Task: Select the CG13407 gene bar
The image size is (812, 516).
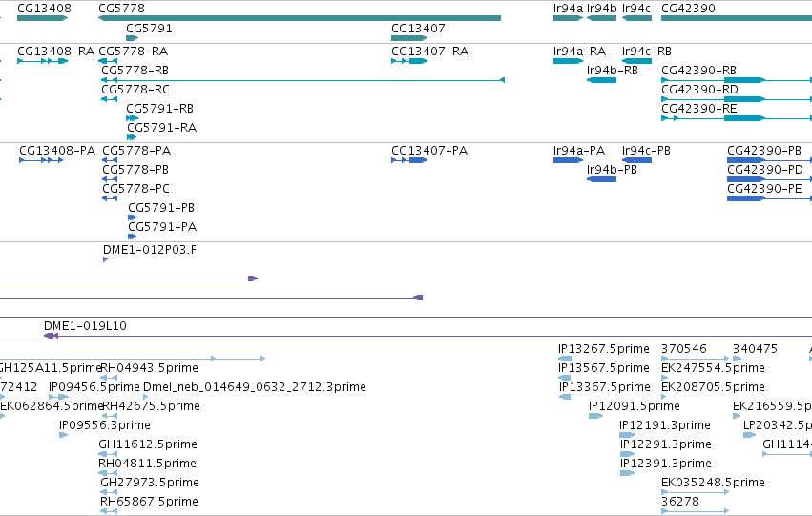Action: tap(409, 38)
